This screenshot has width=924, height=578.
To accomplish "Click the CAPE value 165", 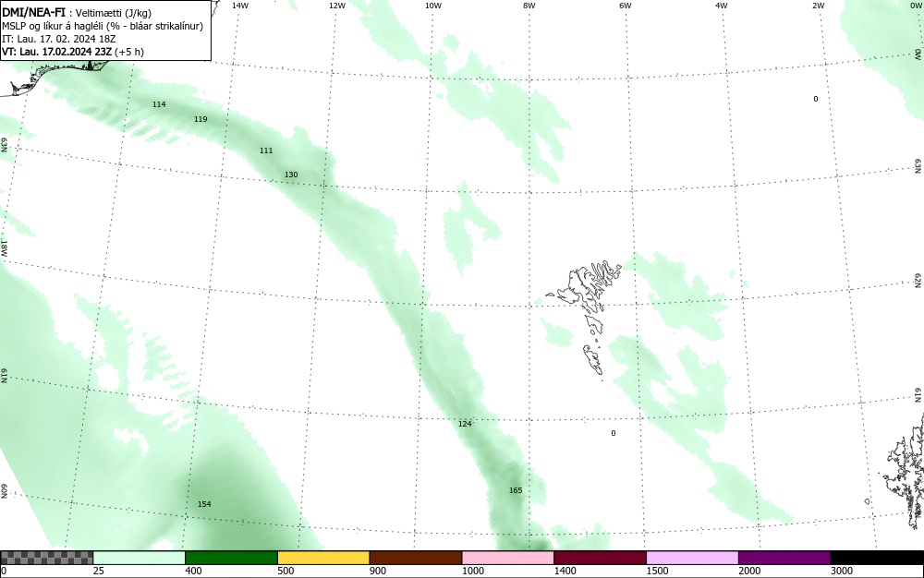I will coord(516,490).
